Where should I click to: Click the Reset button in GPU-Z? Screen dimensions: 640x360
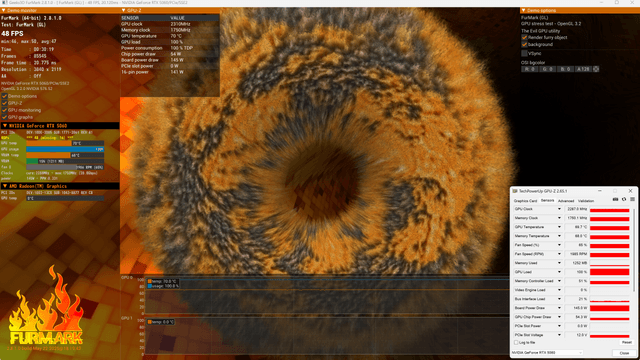[627, 342]
